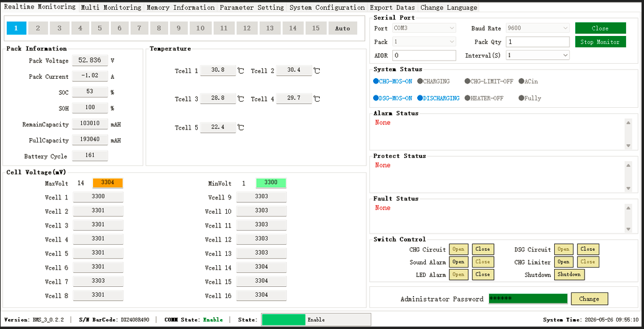This screenshot has width=644, height=329.
Task: Click the Fully status indicator
Action: point(530,98)
